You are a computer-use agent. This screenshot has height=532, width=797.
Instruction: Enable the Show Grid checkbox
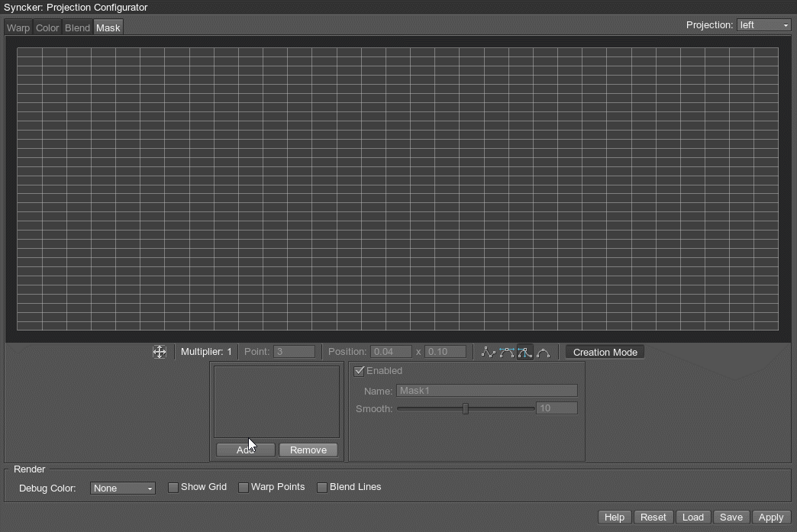[173, 487]
